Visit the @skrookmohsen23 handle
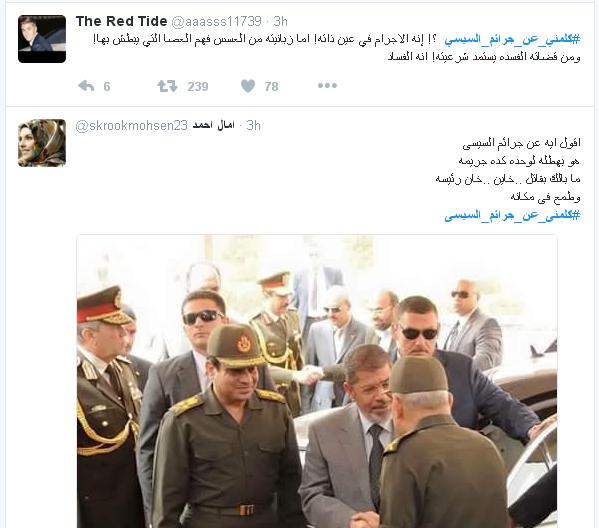 point(132,125)
